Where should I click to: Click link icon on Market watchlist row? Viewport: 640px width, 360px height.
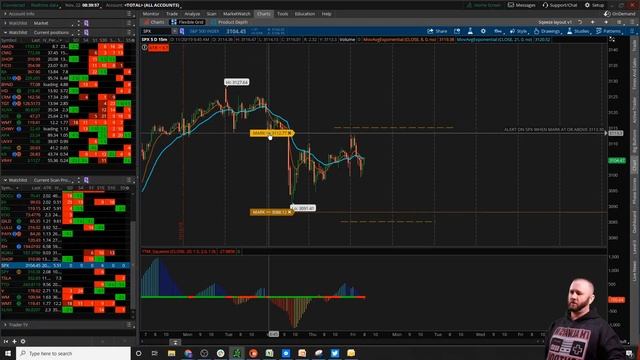[x=86, y=23]
